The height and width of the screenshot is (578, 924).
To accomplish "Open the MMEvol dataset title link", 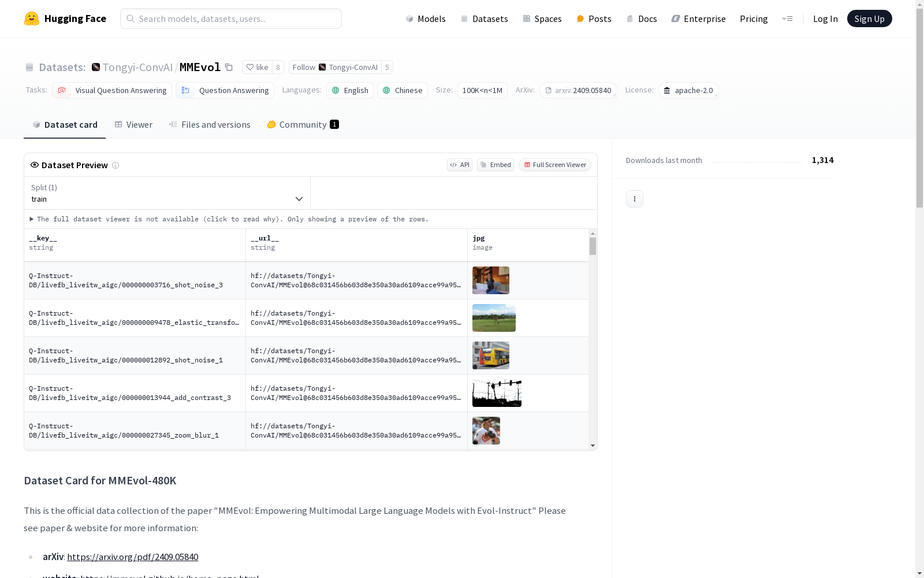I will pyautogui.click(x=200, y=67).
